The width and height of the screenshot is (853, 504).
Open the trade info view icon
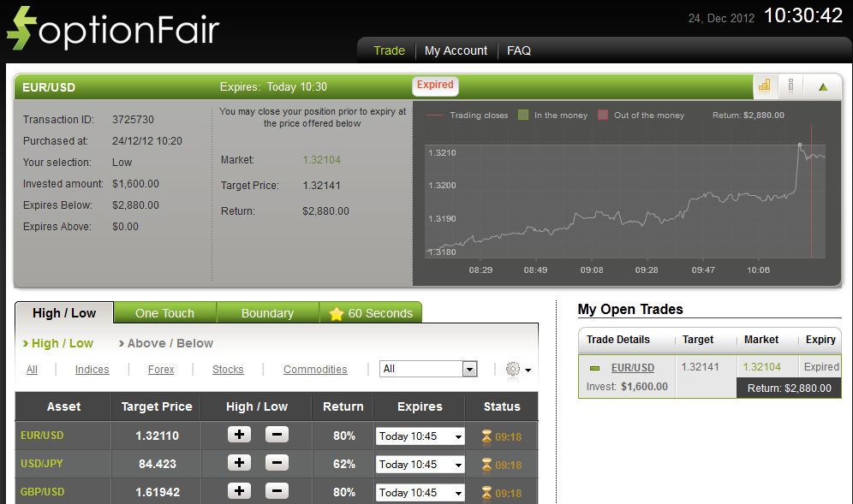(x=790, y=86)
